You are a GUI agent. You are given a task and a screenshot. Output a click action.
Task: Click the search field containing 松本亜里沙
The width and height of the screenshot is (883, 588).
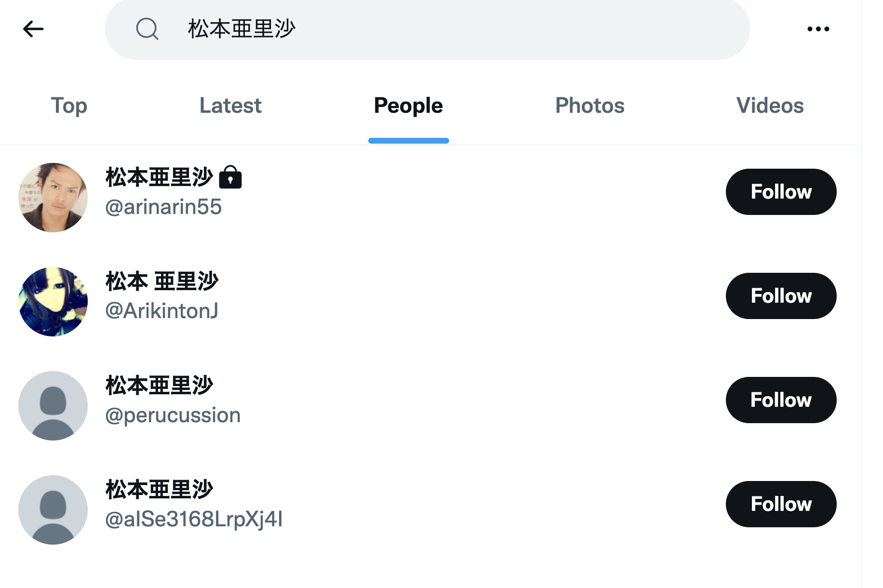coord(427,29)
